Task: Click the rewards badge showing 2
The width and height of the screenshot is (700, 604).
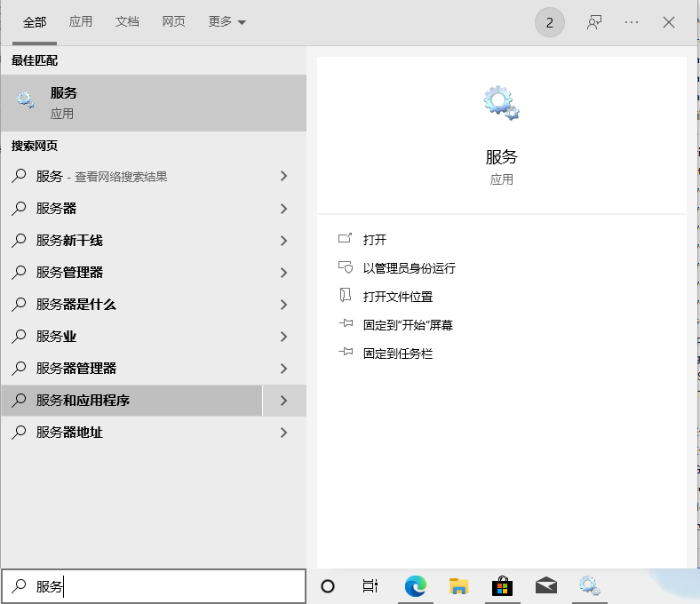Action: (x=550, y=22)
